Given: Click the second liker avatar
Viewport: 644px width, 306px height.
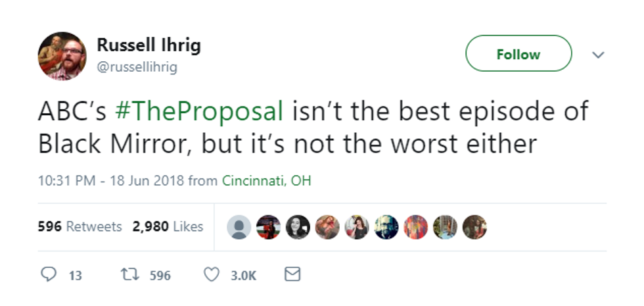Looking at the screenshot, I should coord(268,227).
